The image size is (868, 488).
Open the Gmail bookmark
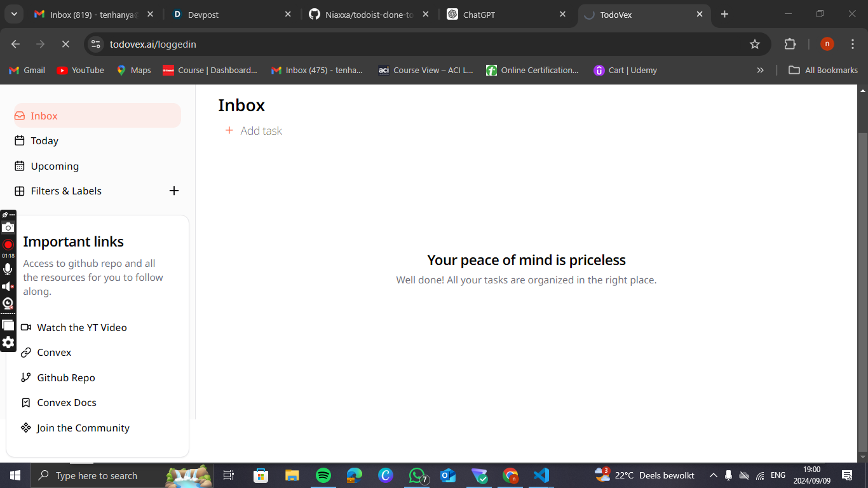pyautogui.click(x=27, y=70)
